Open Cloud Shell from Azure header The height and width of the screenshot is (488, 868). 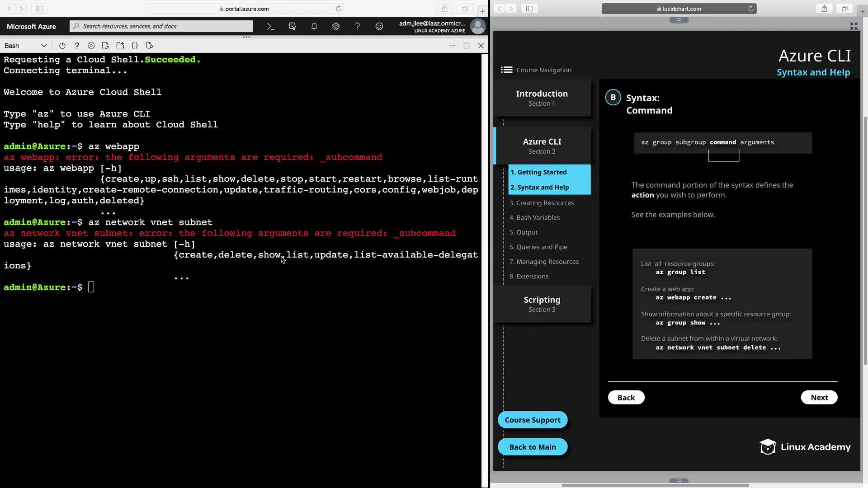(x=270, y=26)
